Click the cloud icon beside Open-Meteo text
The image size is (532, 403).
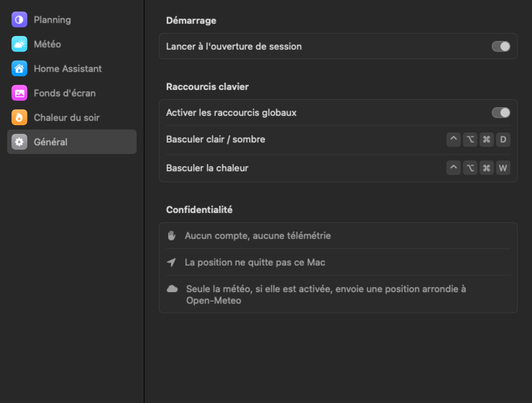(172, 289)
